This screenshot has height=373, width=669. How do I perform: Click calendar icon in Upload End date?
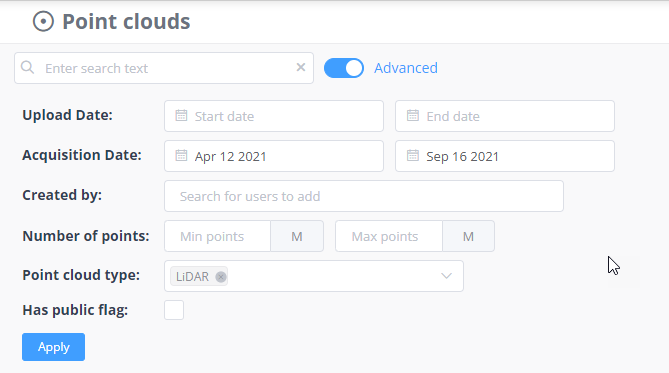[x=413, y=115]
